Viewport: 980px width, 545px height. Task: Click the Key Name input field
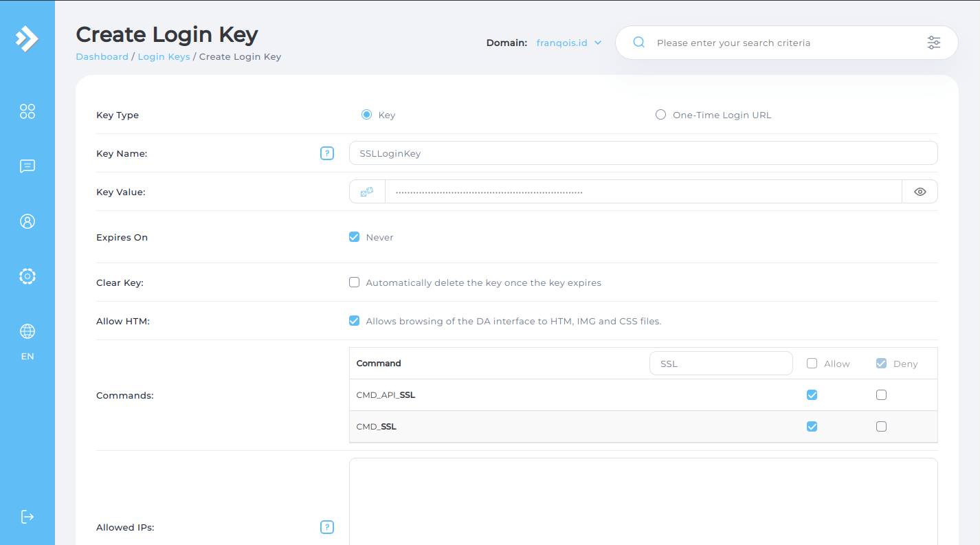[643, 153]
